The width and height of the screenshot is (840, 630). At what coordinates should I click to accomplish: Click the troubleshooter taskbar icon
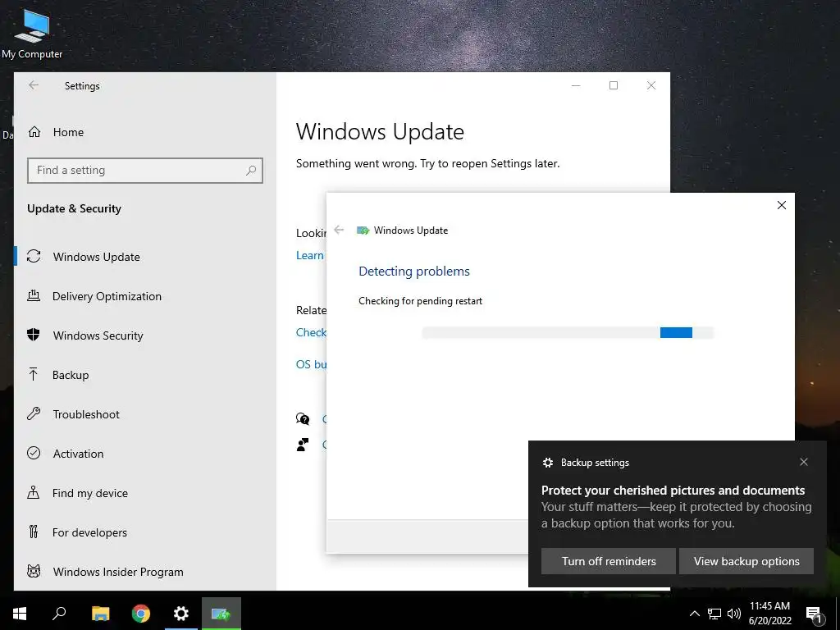pos(221,614)
